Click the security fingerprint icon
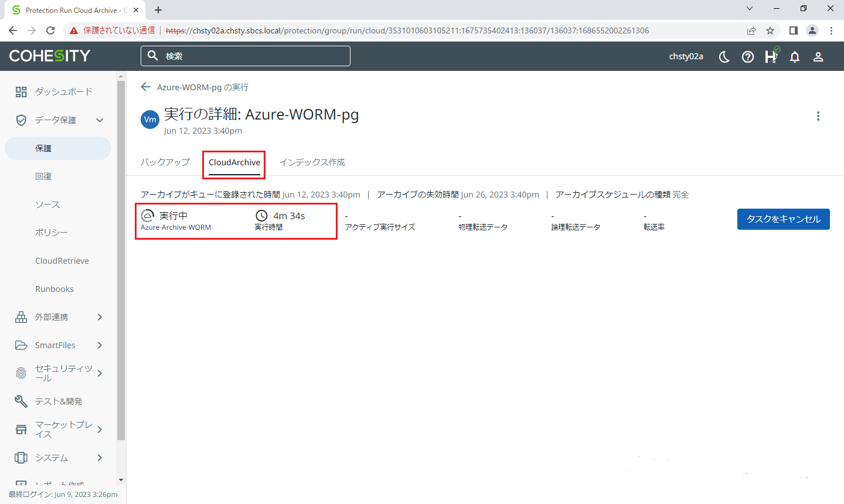Screen dimensions: 844x504 click(x=21, y=373)
